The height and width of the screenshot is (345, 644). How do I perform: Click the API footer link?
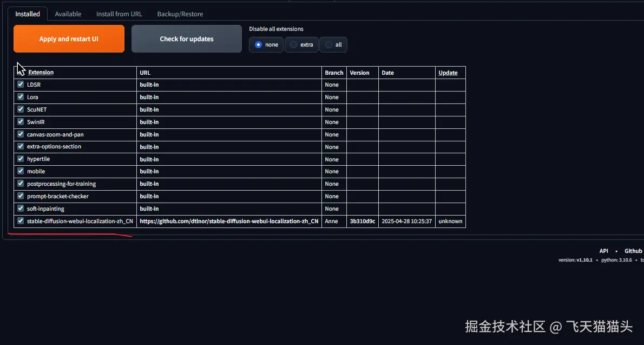(604, 251)
